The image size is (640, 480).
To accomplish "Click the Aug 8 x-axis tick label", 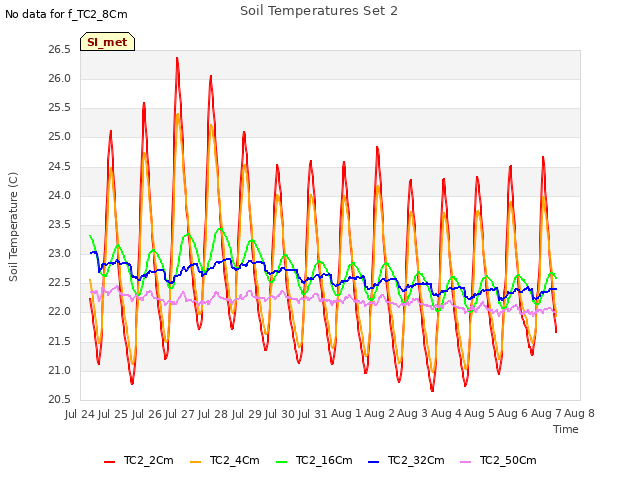I will (x=579, y=414).
